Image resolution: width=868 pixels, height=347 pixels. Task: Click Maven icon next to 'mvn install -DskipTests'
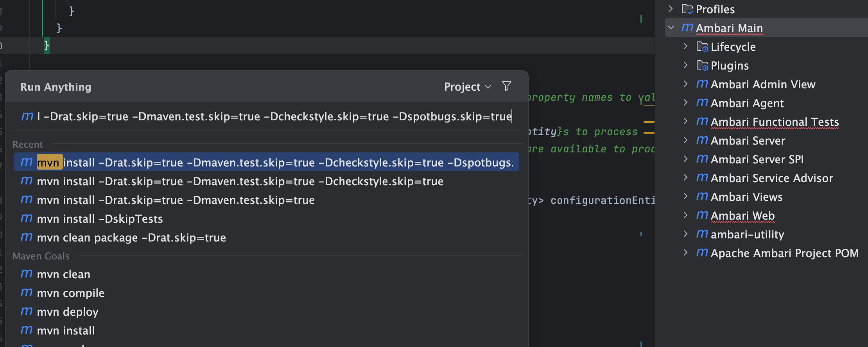[27, 218]
